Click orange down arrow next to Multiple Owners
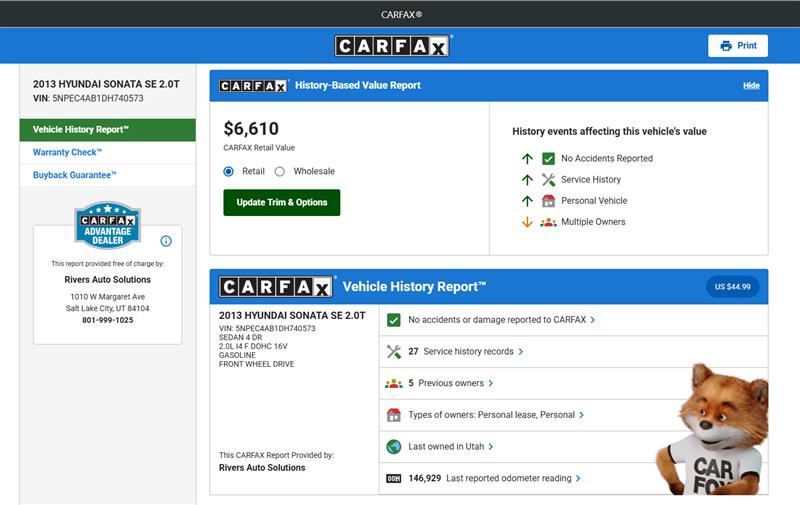Viewport: 800px width, 505px height. point(527,222)
